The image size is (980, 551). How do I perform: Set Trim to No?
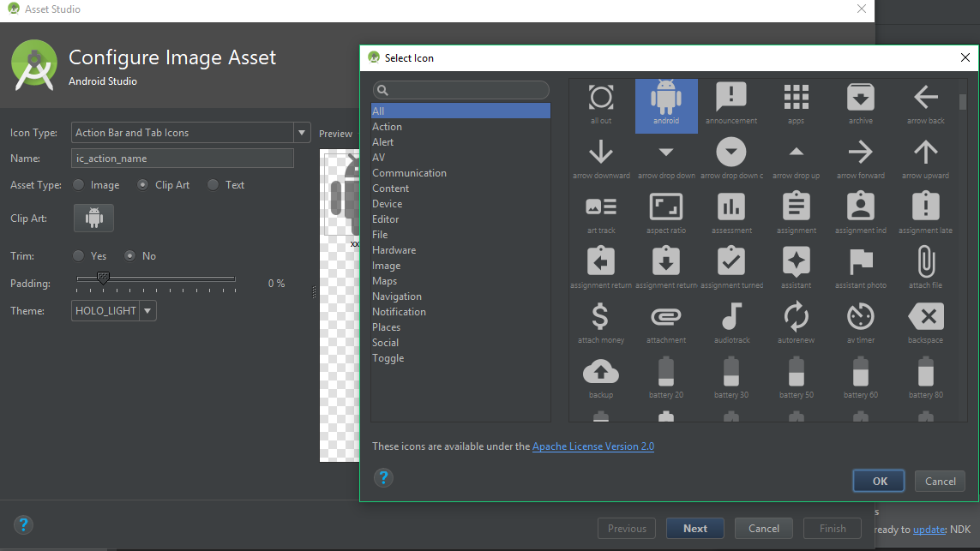point(130,256)
